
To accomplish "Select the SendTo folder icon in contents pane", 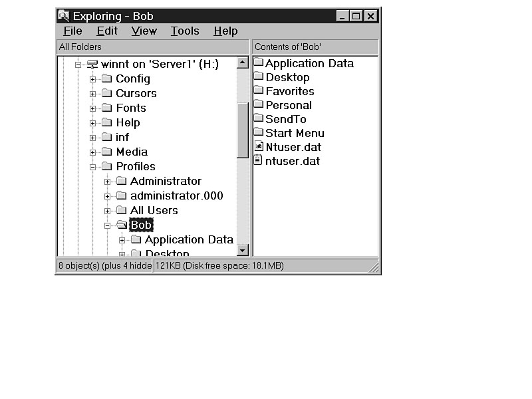I will pyautogui.click(x=259, y=119).
